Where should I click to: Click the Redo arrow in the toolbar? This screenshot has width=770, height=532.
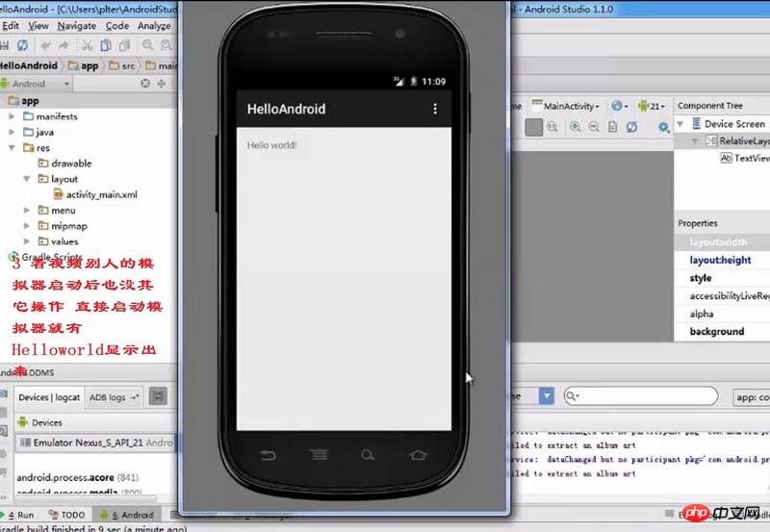64,45
